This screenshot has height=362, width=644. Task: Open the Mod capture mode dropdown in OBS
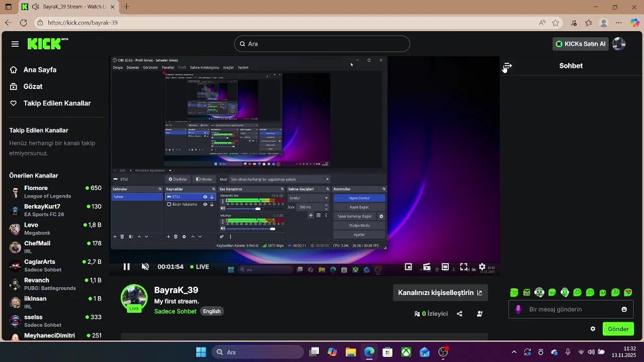pos(280,179)
